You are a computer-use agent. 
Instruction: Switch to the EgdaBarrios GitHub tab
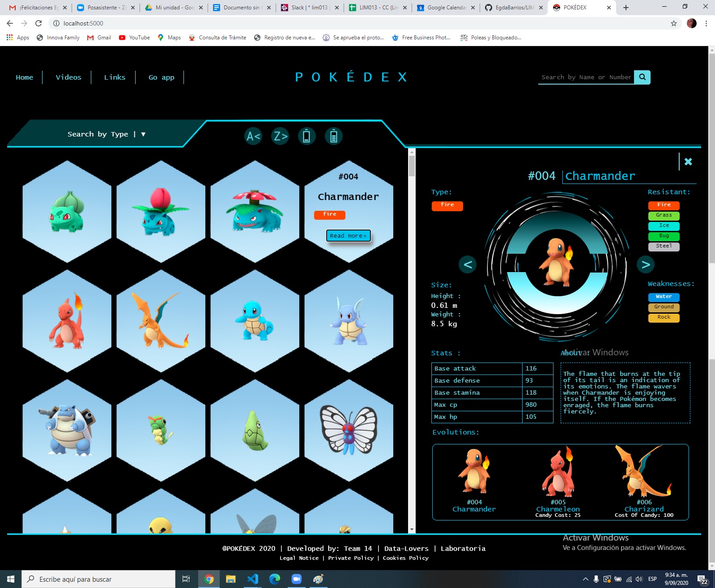point(514,8)
